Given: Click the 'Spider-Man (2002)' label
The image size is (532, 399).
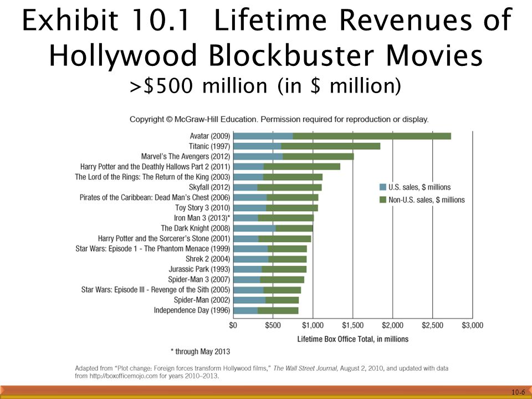Looking at the screenshot, I should coord(202,300).
